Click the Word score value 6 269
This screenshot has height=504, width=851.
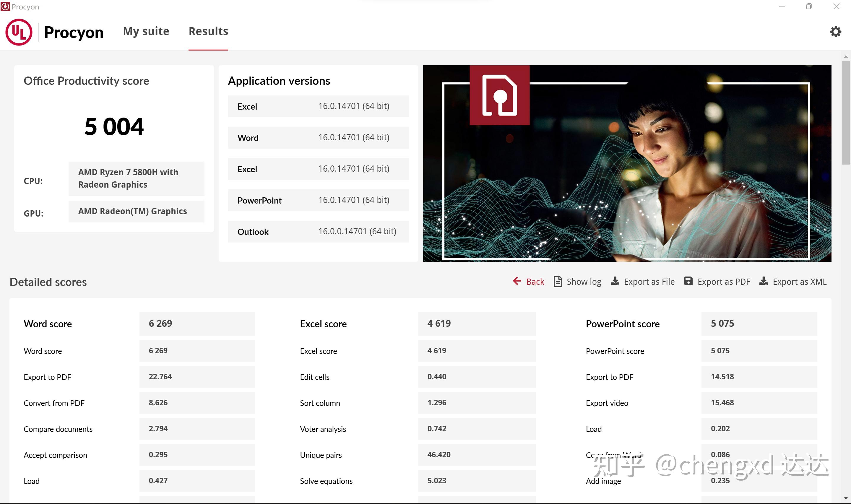[x=160, y=324]
